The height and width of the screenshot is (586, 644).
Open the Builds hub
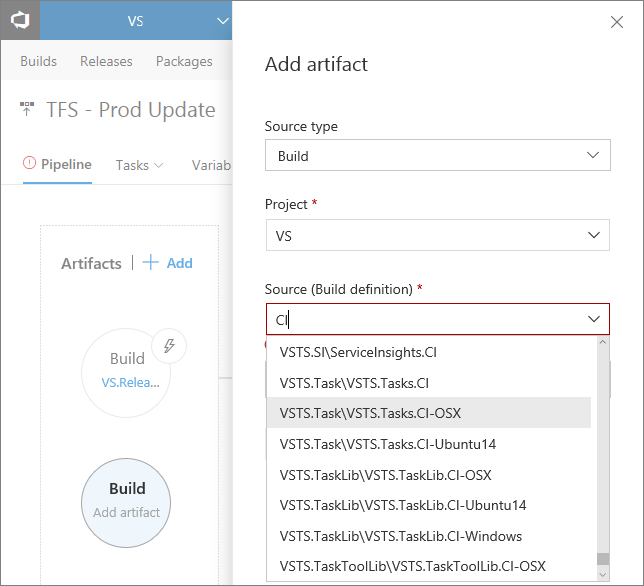pos(39,61)
